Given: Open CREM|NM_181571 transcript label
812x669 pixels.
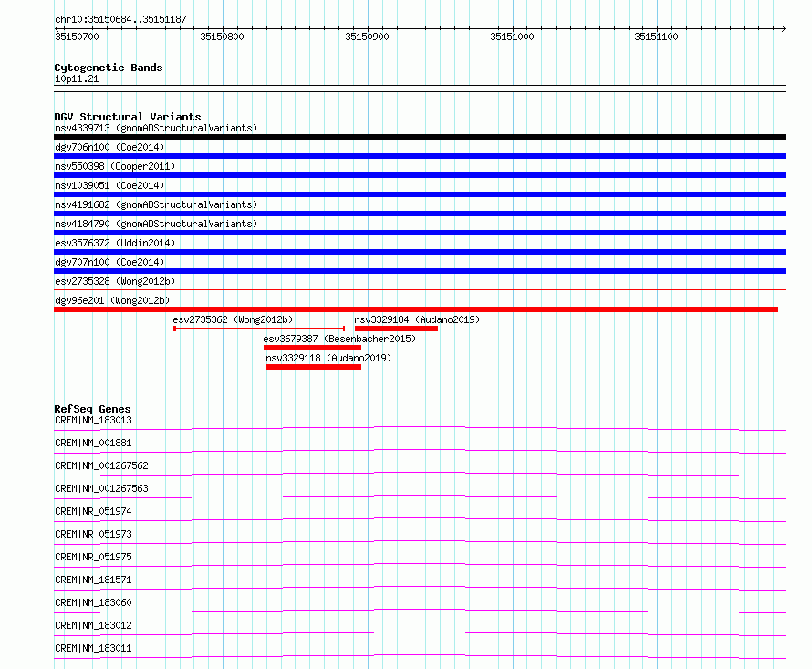Looking at the screenshot, I should 93,580.
